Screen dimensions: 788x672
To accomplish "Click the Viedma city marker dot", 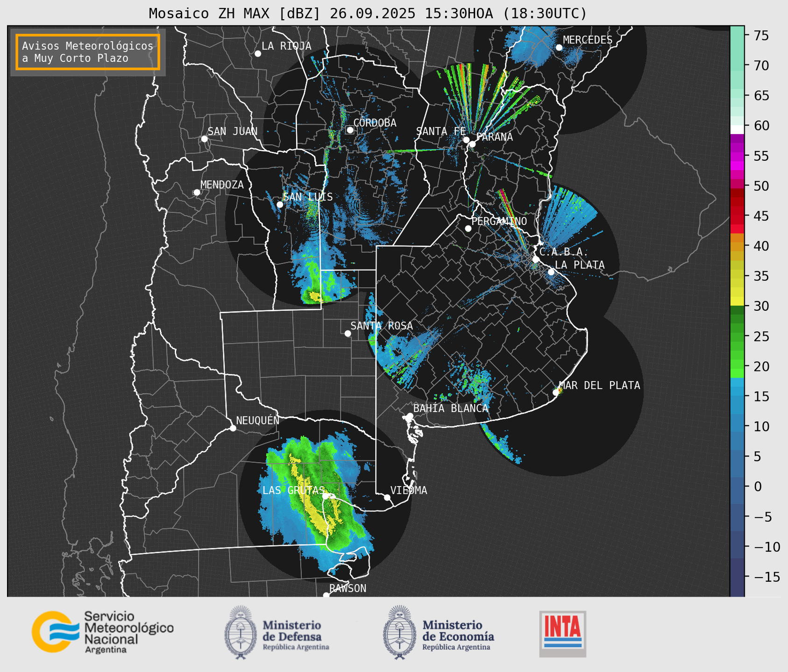I will click(x=387, y=497).
